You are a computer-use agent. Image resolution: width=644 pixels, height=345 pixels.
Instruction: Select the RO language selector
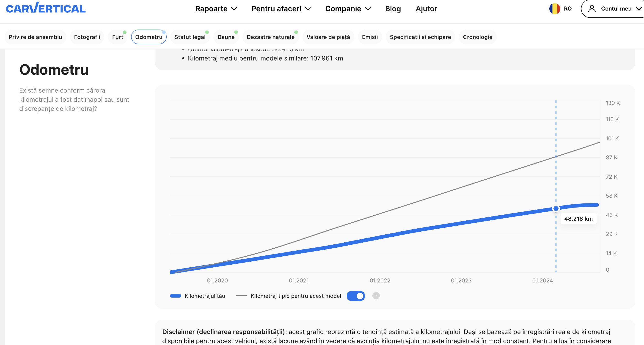(x=560, y=9)
